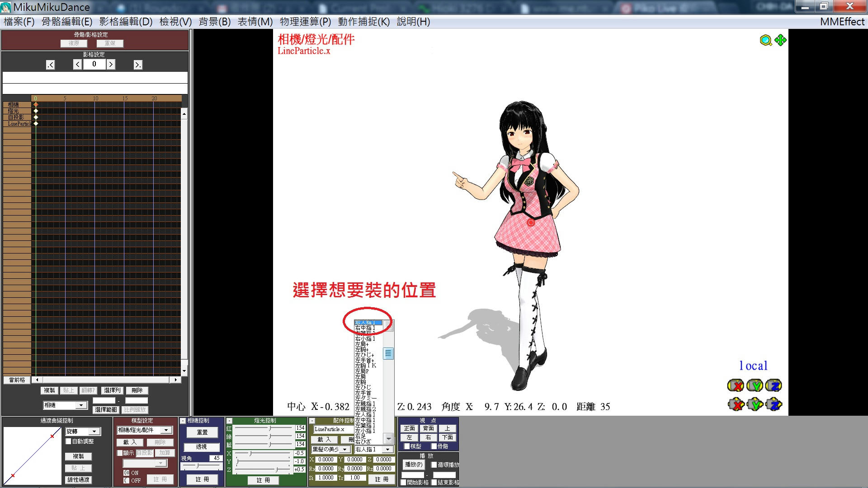The width and height of the screenshot is (868, 488).
Task: Select the OFF radio button
Action: [127, 480]
